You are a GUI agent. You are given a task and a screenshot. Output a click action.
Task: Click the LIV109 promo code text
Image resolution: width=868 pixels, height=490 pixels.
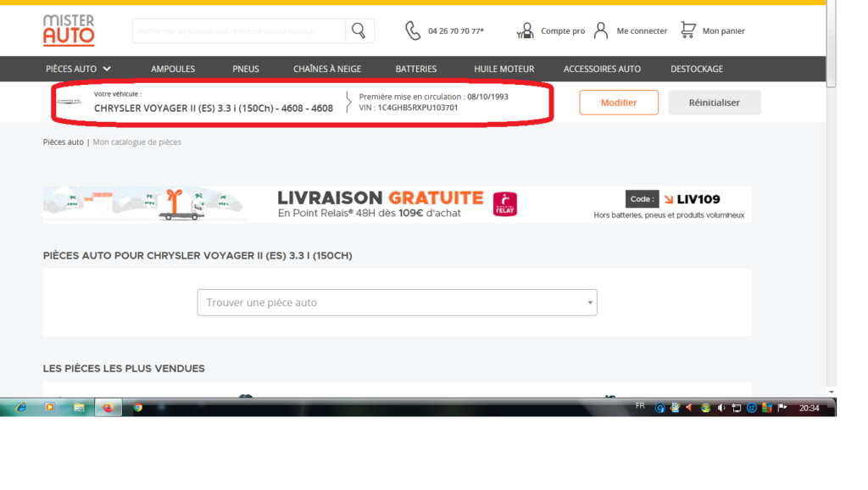[x=698, y=199]
